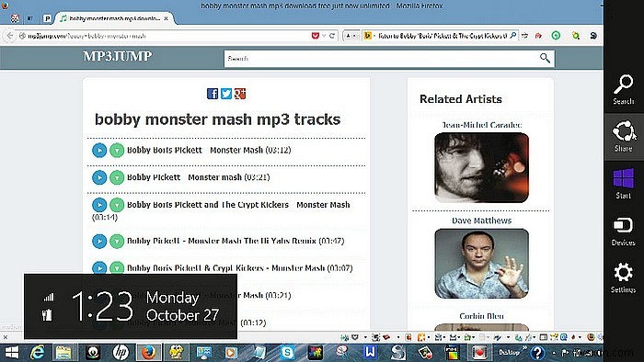
Task: Open the Search charm
Action: (x=623, y=89)
